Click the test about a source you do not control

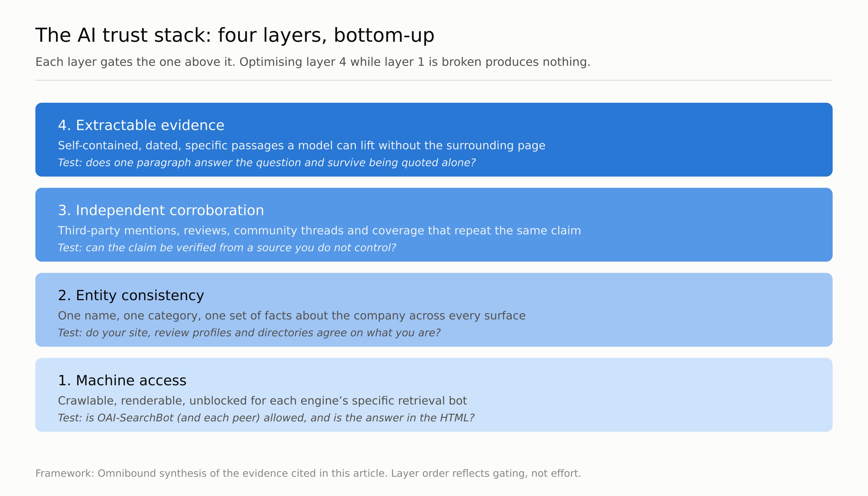[227, 248]
